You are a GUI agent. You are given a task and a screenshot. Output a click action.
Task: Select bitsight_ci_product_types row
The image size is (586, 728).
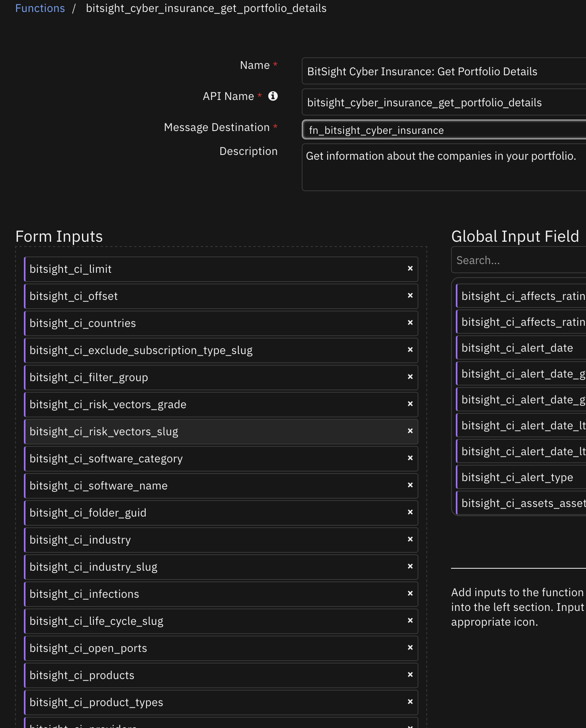click(221, 703)
